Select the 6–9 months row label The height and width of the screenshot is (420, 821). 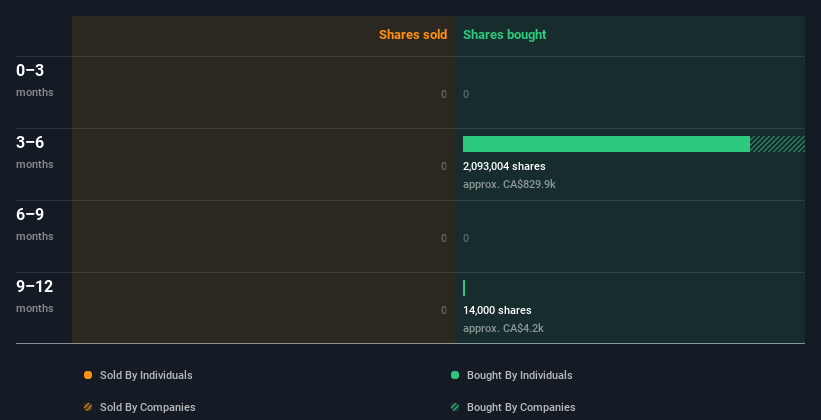[35, 224]
